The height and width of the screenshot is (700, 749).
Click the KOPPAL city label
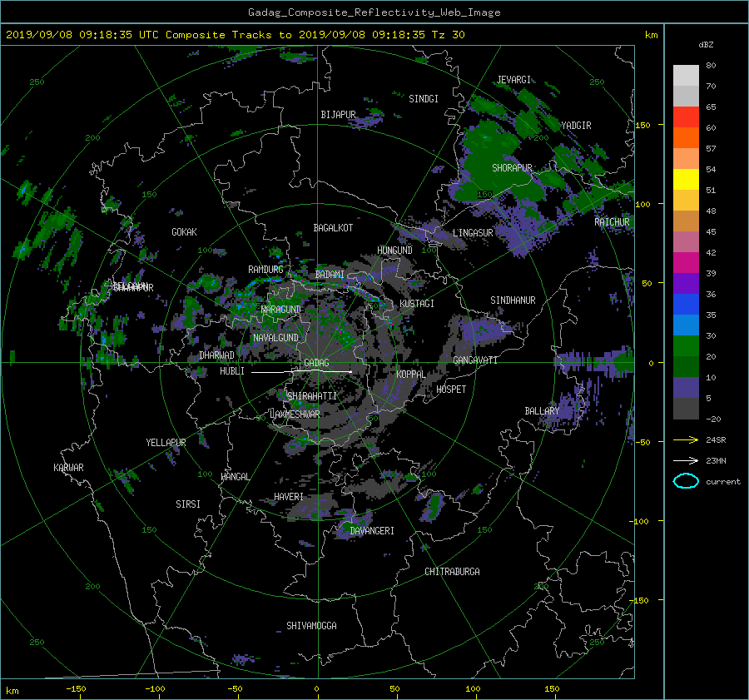point(411,375)
